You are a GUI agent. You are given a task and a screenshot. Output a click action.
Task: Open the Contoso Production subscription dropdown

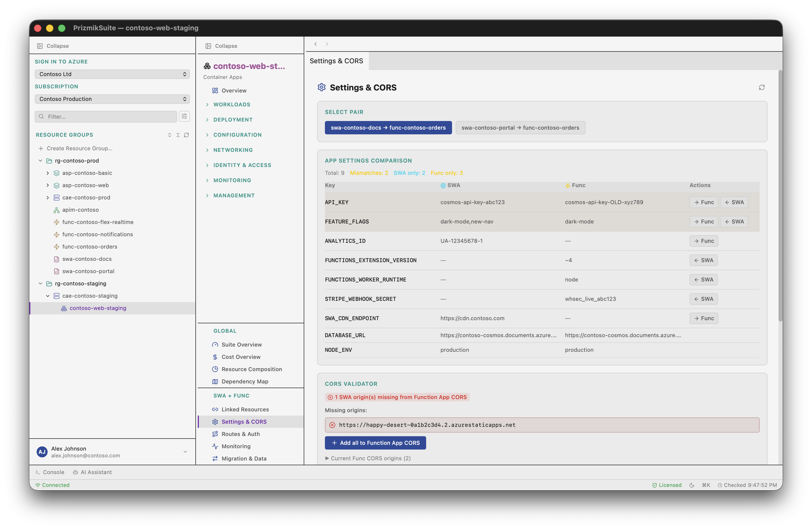point(112,99)
